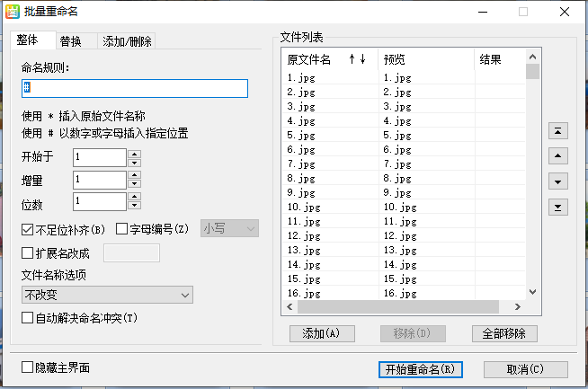Move selected file down one position
Image resolution: width=588 pixels, height=389 pixels.
coord(558,181)
